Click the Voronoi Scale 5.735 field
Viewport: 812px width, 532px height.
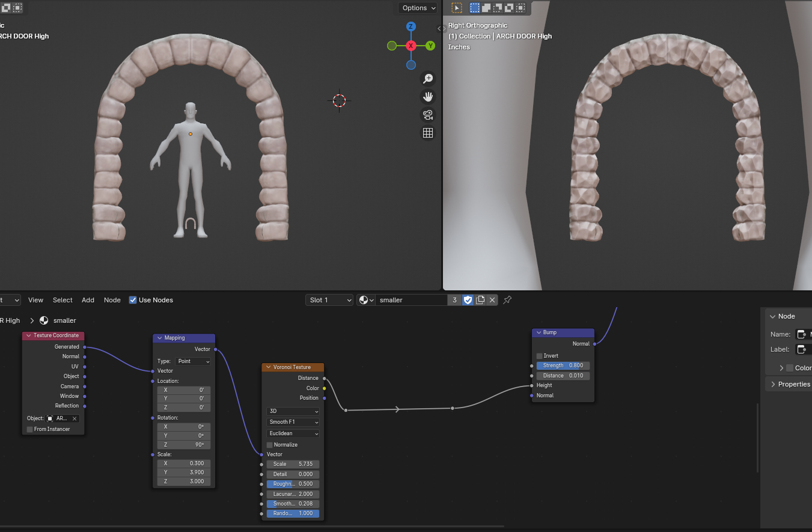(293, 464)
